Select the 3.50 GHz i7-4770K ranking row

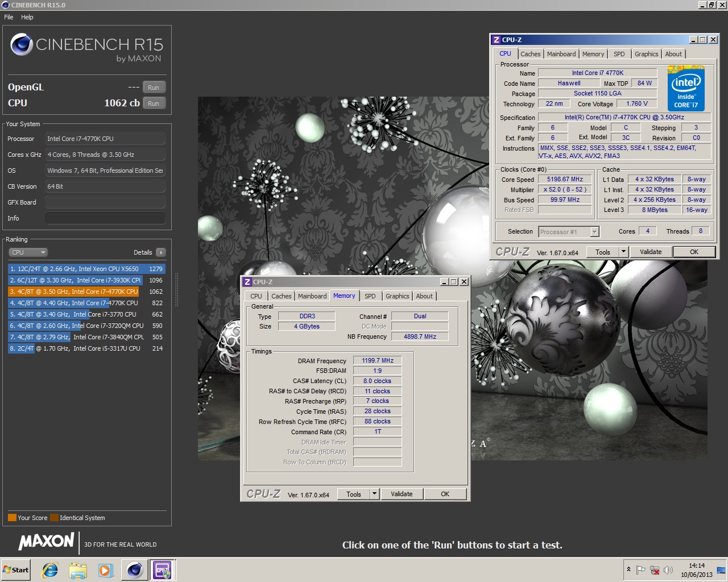(86, 292)
